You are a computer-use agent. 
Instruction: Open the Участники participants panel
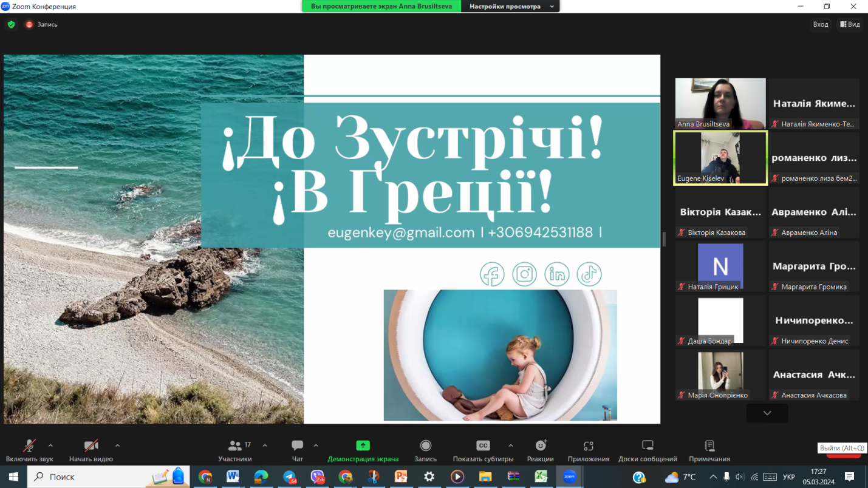pyautogui.click(x=235, y=451)
